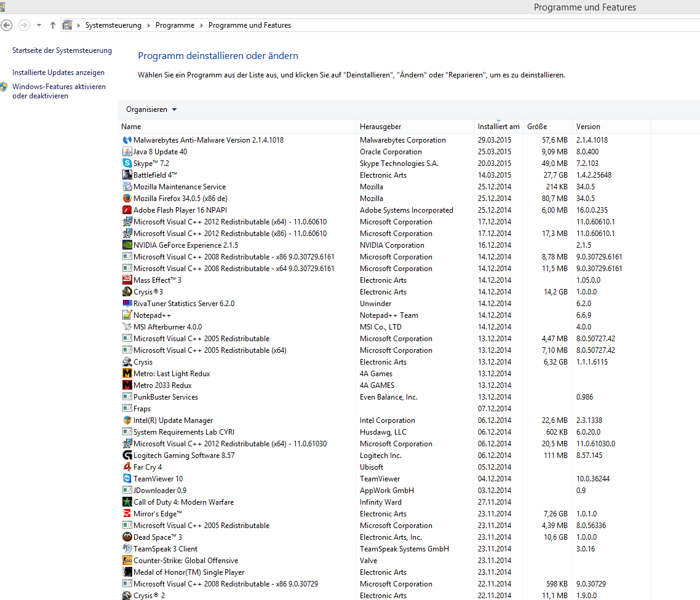Select the Logitech Gaming Software icon
700x600 pixels.
(127, 456)
